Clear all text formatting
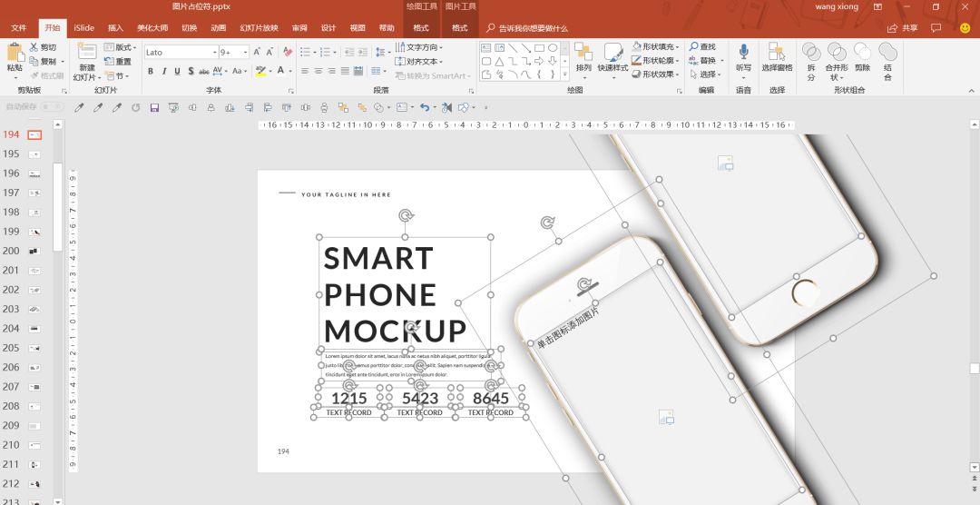The height and width of the screenshot is (505, 980). [288, 52]
